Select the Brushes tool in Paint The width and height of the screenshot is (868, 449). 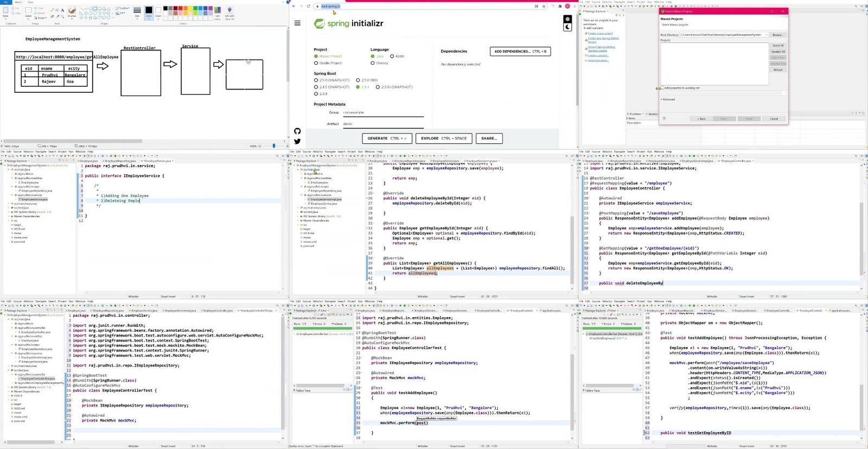[72, 12]
